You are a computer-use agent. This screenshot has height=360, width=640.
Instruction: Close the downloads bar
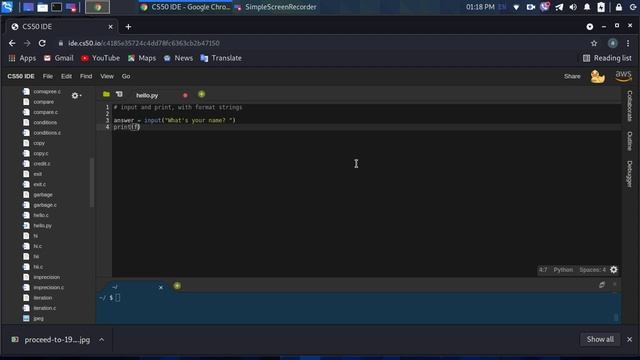(629, 340)
